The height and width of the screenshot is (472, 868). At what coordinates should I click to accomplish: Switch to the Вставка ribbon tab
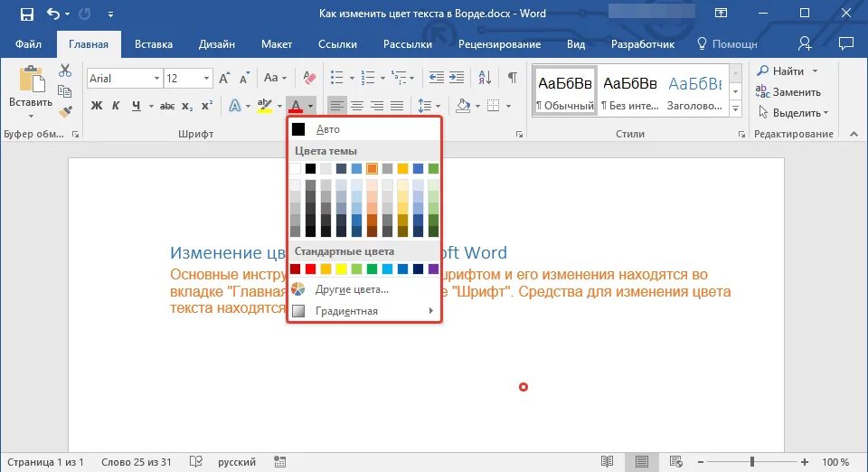pos(154,44)
